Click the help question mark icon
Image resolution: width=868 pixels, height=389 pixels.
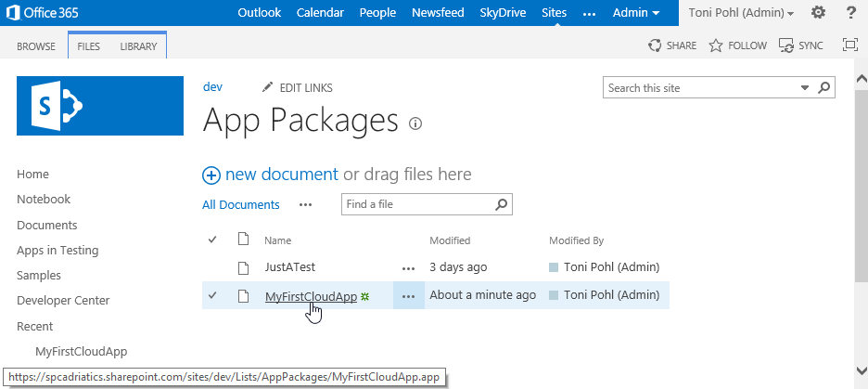(851, 13)
